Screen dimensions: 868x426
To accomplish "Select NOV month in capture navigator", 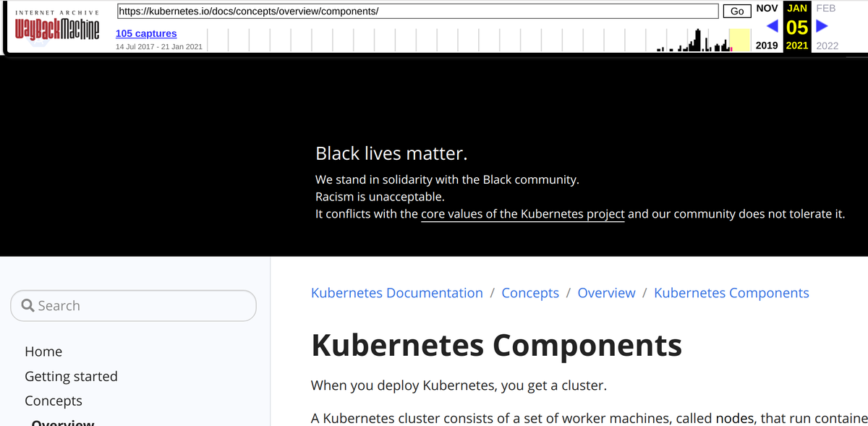I will pyautogui.click(x=766, y=8).
